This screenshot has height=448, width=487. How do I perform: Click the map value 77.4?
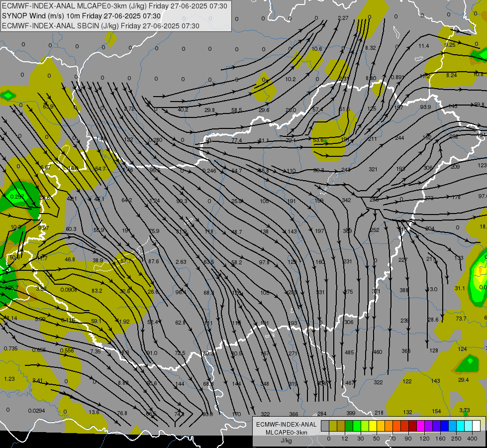237,140
